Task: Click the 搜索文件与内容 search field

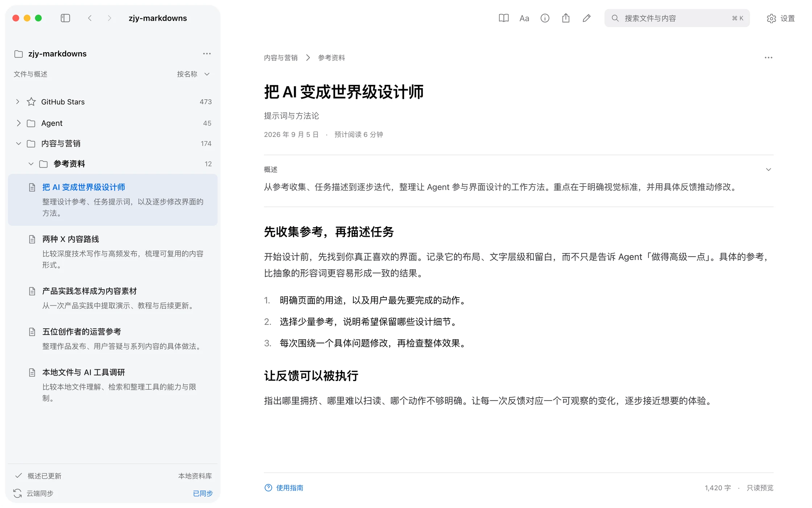Action: (677, 18)
